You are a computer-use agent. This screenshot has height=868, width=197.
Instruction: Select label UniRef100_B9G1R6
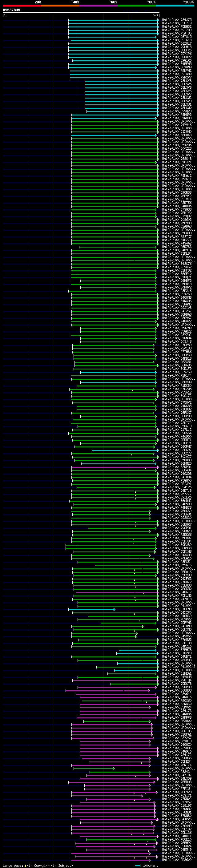point(177,61)
